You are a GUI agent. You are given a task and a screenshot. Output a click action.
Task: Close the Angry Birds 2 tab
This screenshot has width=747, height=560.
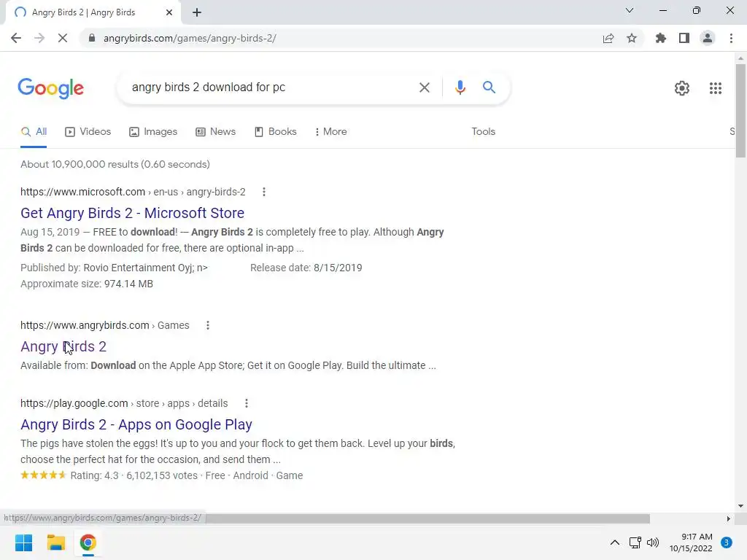[x=169, y=12]
